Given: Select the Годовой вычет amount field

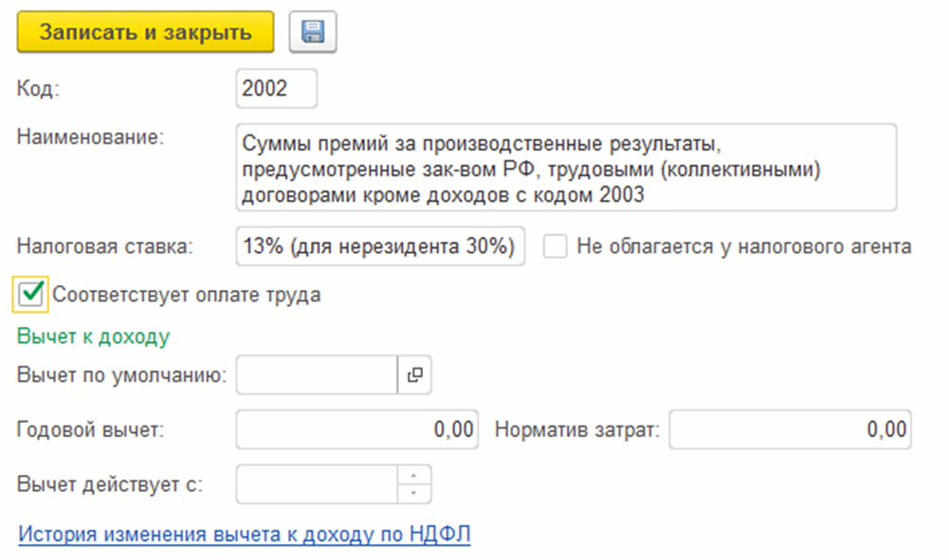Looking at the screenshot, I should coord(356,429).
